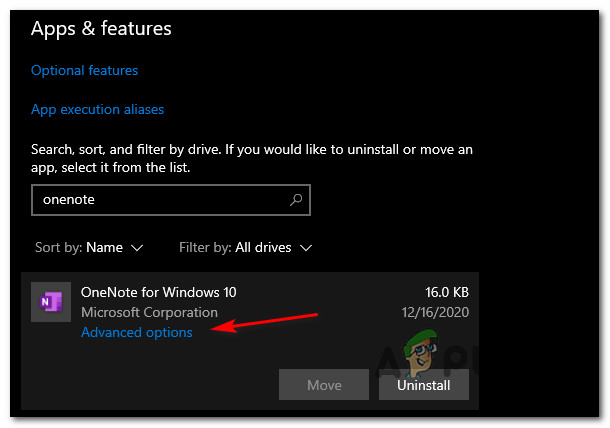Image resolution: width=610 pixels, height=428 pixels.
Task: Click the magnifier icon in search box
Action: (x=296, y=199)
